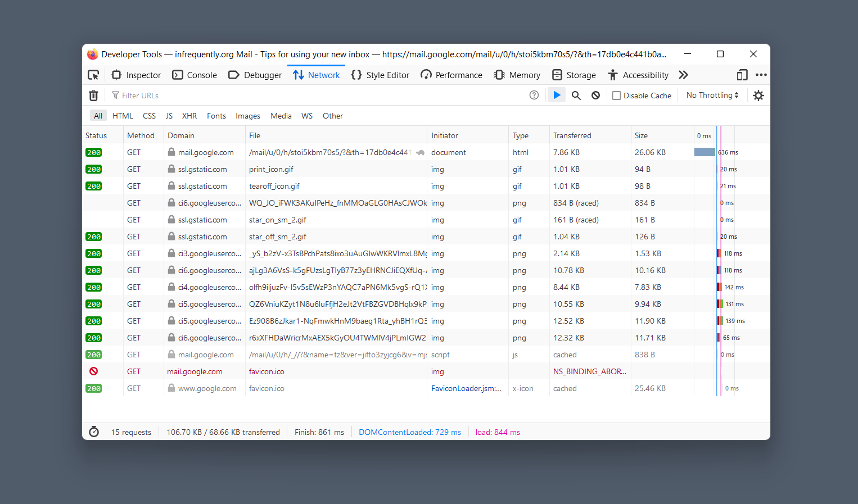Click the blocked status icon for favicon.ico

click(x=94, y=371)
